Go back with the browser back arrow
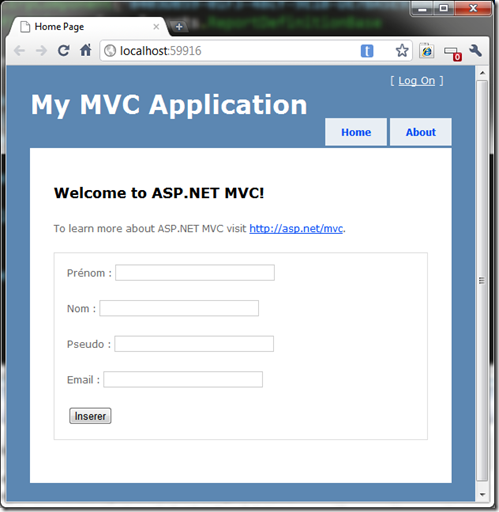 (19, 51)
